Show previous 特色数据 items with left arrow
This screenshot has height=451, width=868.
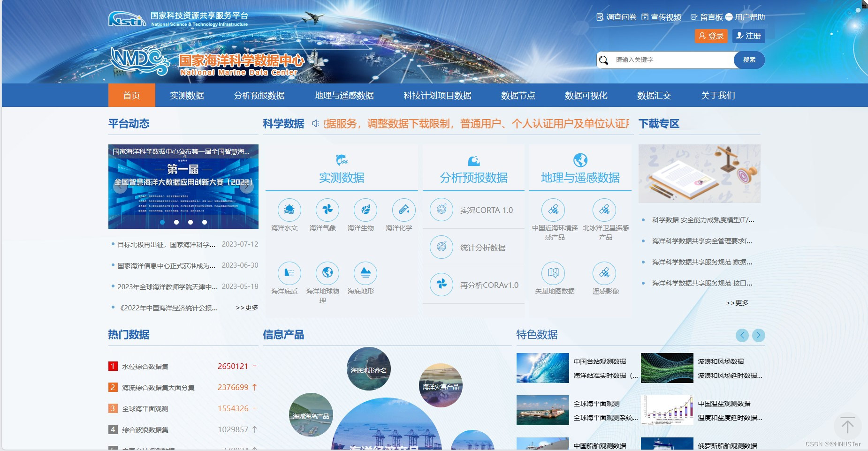click(x=742, y=335)
